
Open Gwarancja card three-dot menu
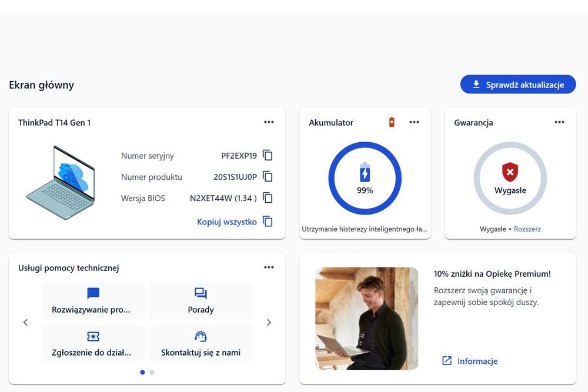click(x=559, y=122)
